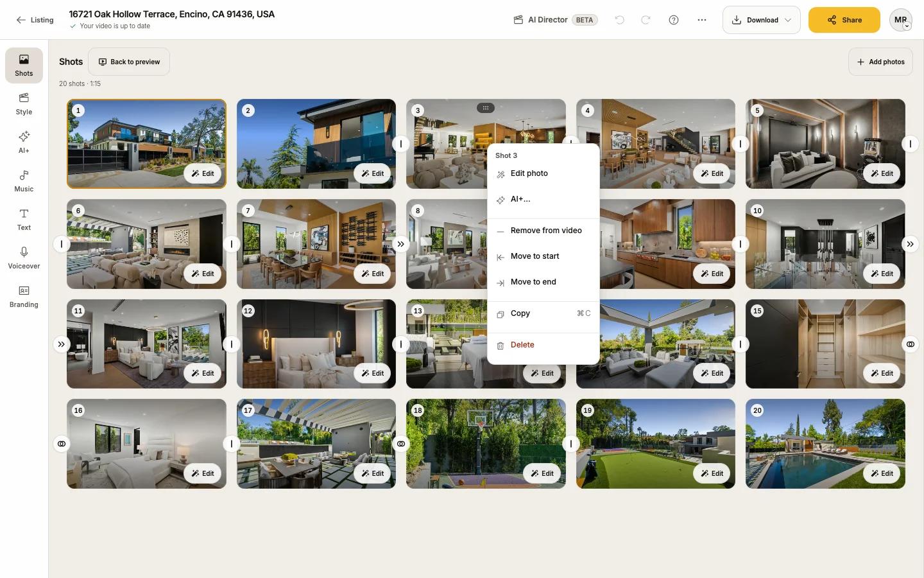924x578 pixels.
Task: Go back to Listing
Action: pos(35,20)
